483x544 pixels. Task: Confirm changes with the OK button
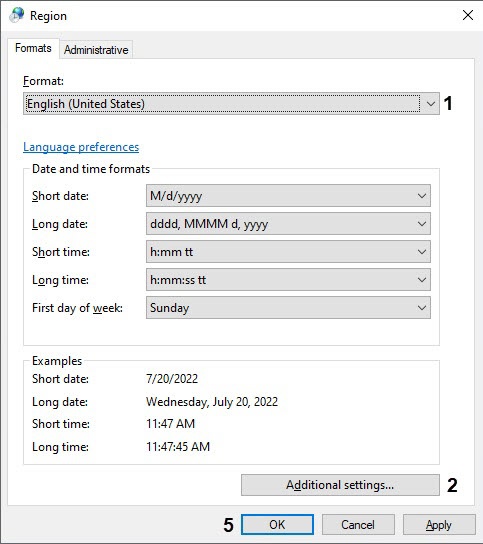[x=277, y=524]
